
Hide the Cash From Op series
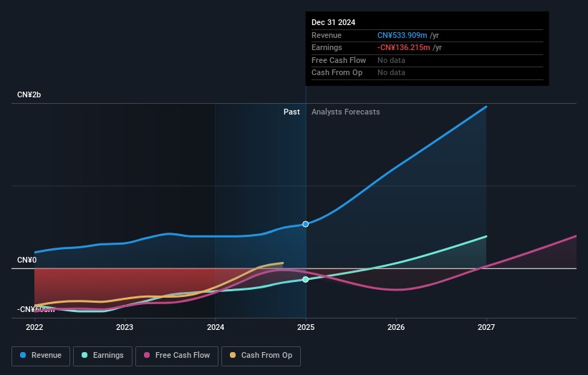(x=261, y=356)
